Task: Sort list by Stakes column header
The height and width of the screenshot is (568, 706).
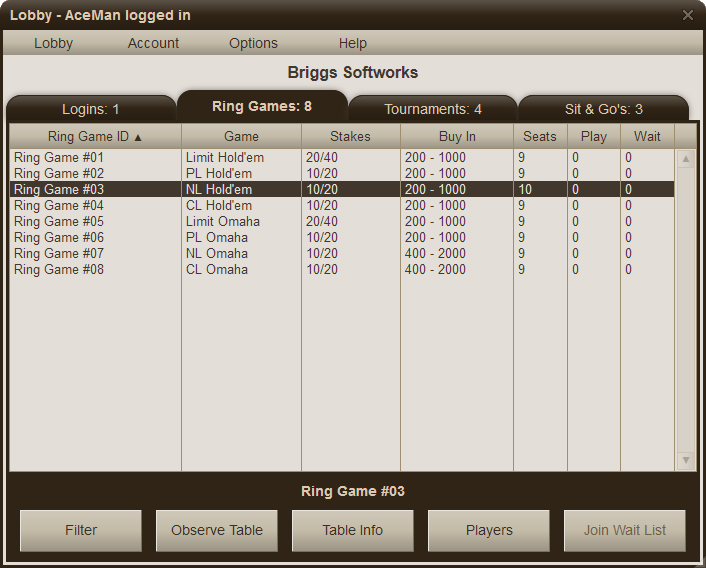Action: (x=350, y=136)
